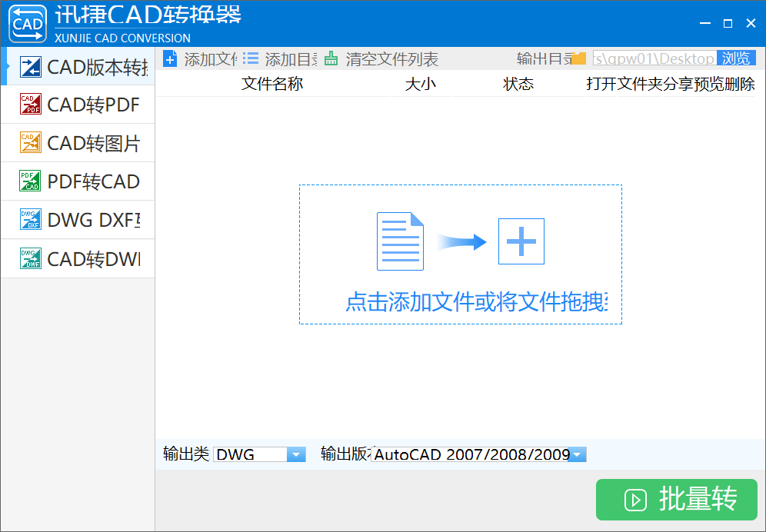
Task: Click the orange output folder icon
Action: coord(578,58)
